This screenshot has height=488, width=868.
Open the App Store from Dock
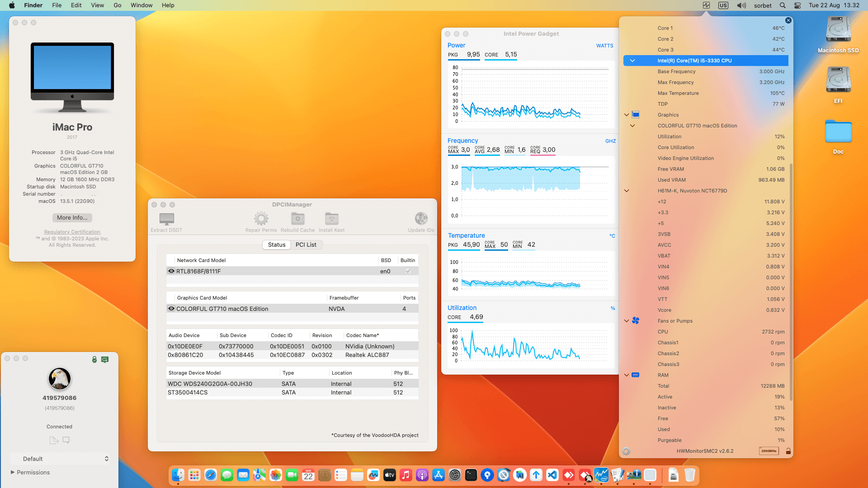[439, 475]
